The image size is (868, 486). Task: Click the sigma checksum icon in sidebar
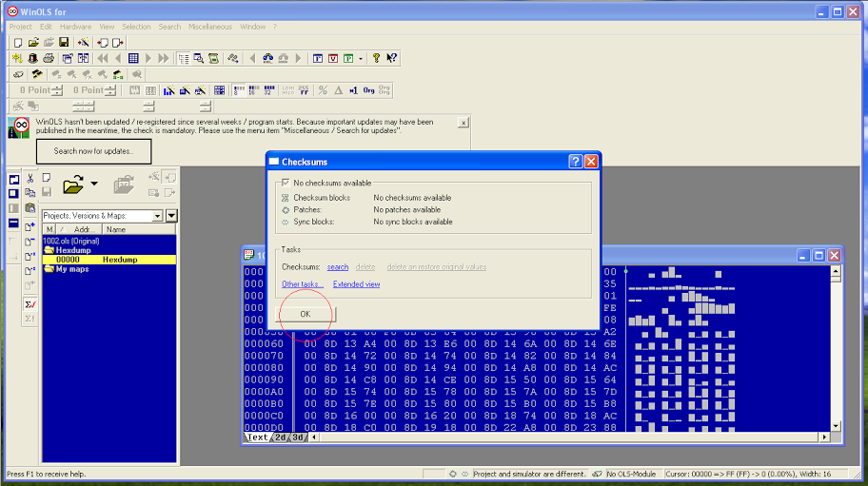[x=30, y=304]
